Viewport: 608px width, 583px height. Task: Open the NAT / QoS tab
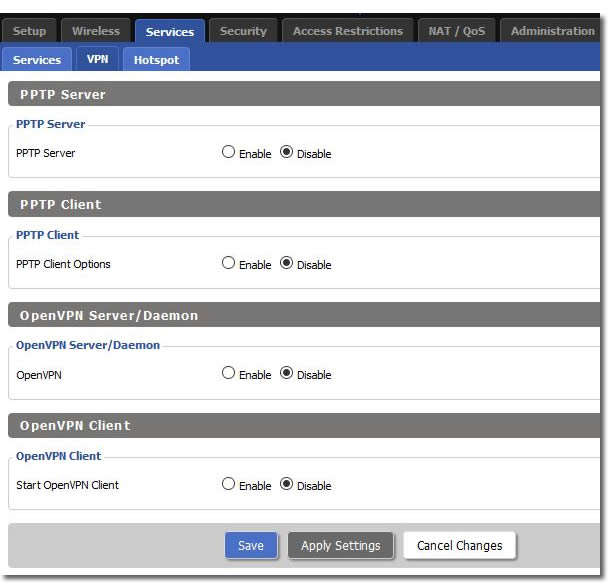click(x=457, y=31)
